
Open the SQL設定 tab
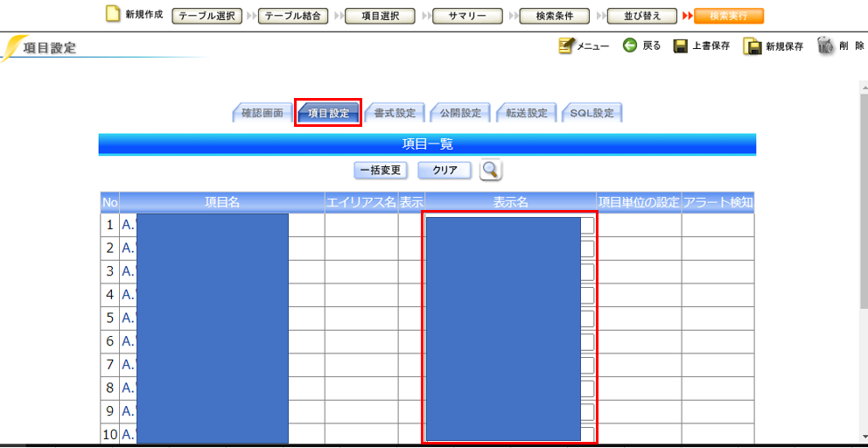click(x=591, y=113)
